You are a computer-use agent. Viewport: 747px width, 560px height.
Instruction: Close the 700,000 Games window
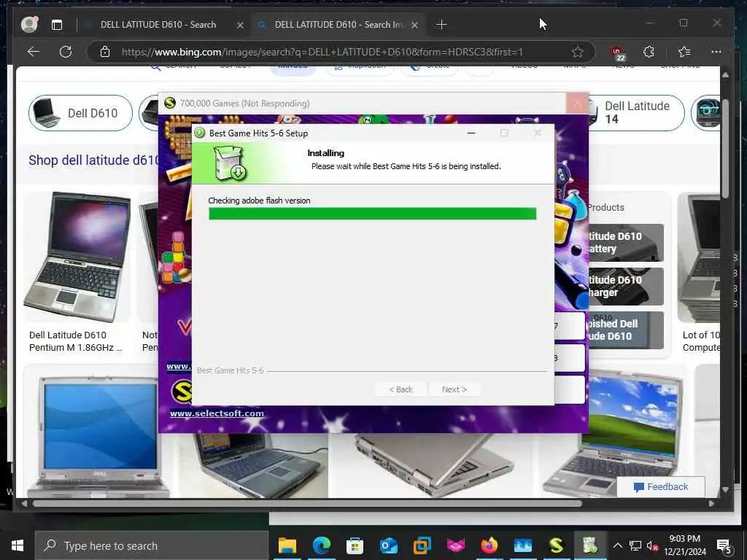point(578,104)
